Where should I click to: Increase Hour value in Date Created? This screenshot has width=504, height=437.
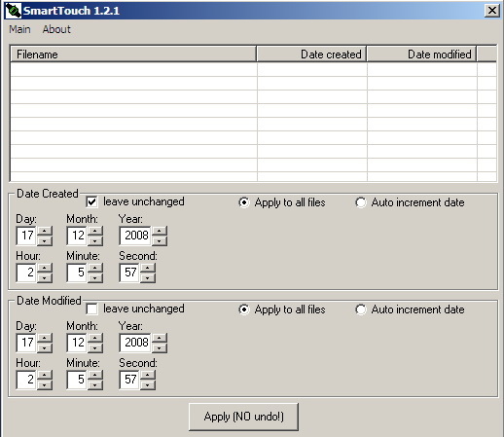coord(45,268)
